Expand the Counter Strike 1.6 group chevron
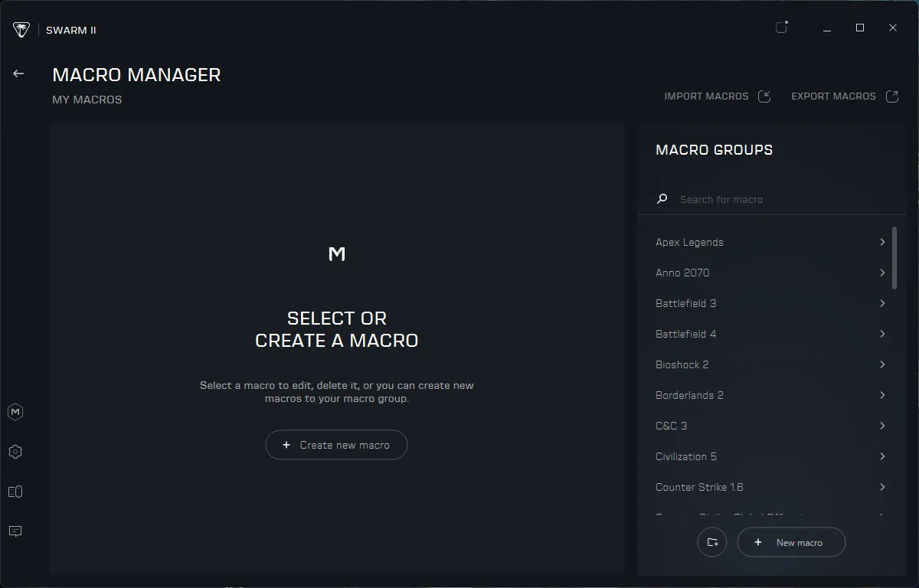 (x=882, y=487)
